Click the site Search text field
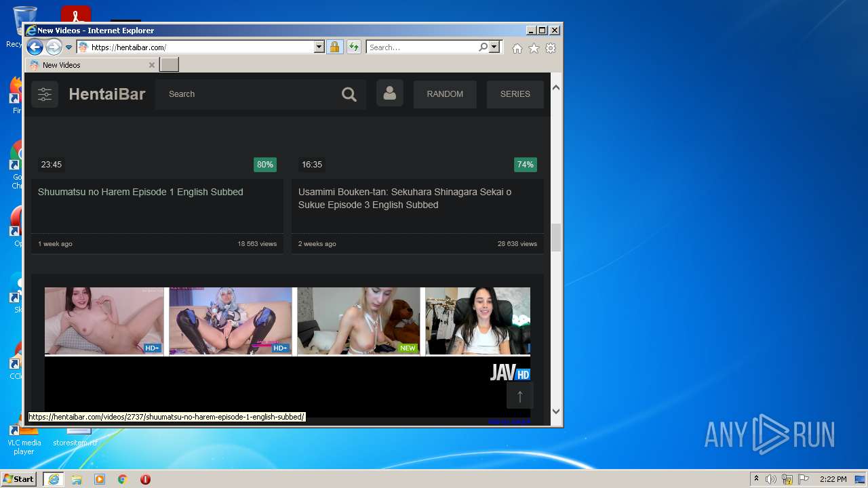The image size is (868, 488). coord(245,94)
